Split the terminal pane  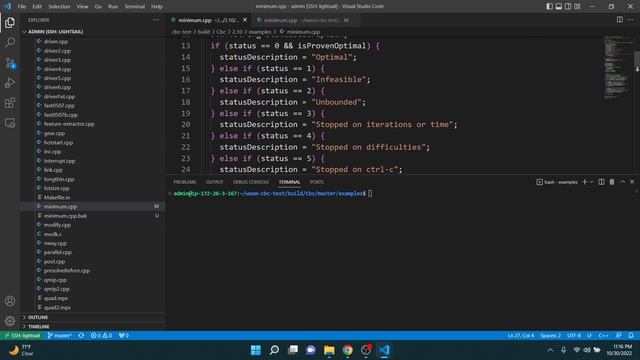601,182
